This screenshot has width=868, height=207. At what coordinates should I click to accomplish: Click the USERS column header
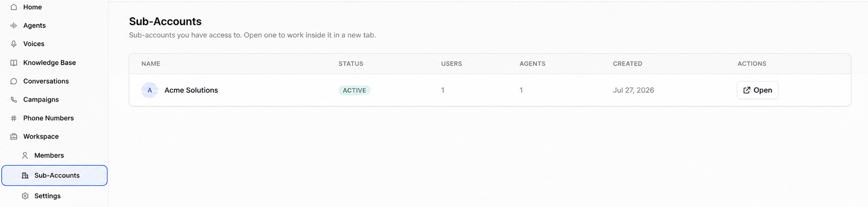451,64
